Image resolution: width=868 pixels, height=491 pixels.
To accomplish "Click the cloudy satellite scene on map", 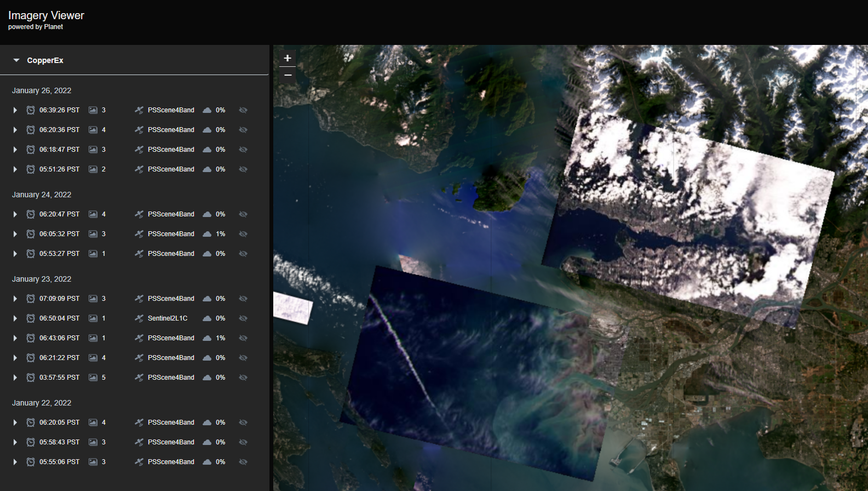I will tap(690, 214).
